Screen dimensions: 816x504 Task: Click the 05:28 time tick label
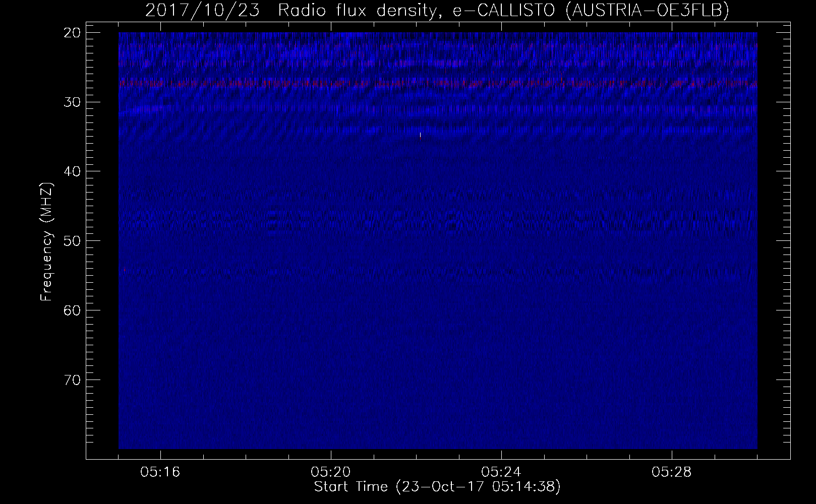[x=672, y=472]
